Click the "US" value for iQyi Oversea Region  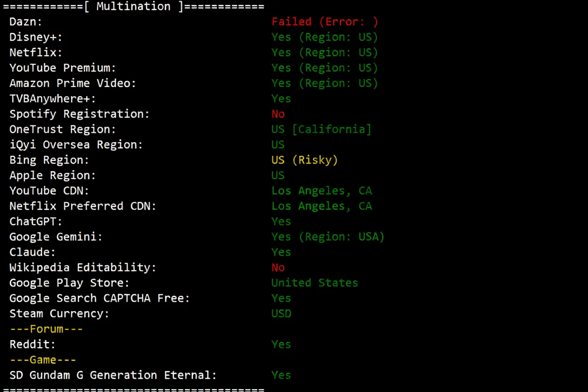click(x=278, y=145)
